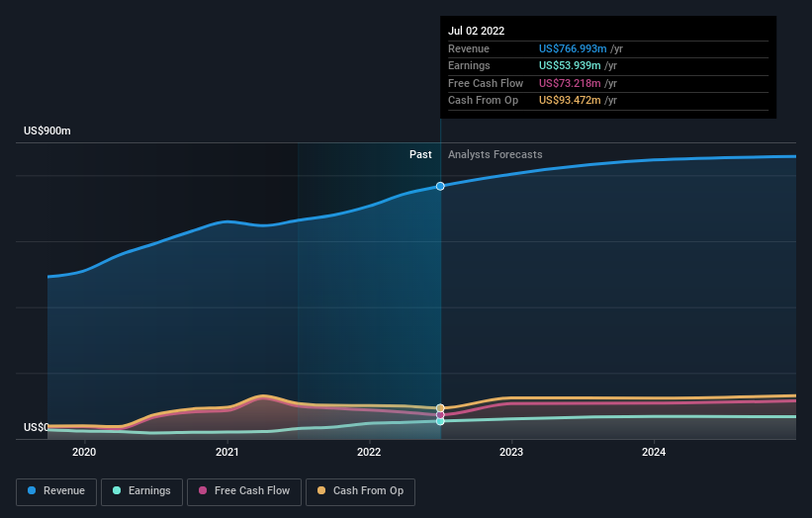Click the US$766.993m revenue value
The height and width of the screenshot is (518, 812).
click(573, 48)
